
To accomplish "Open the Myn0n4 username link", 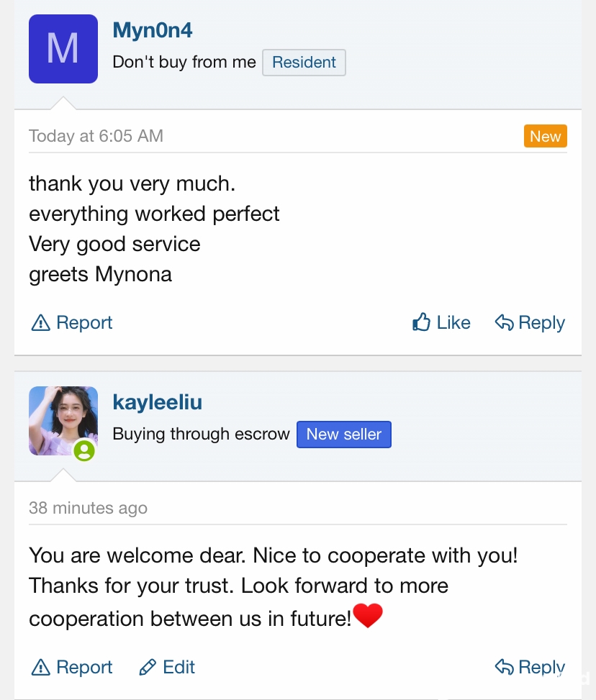I will tap(153, 30).
